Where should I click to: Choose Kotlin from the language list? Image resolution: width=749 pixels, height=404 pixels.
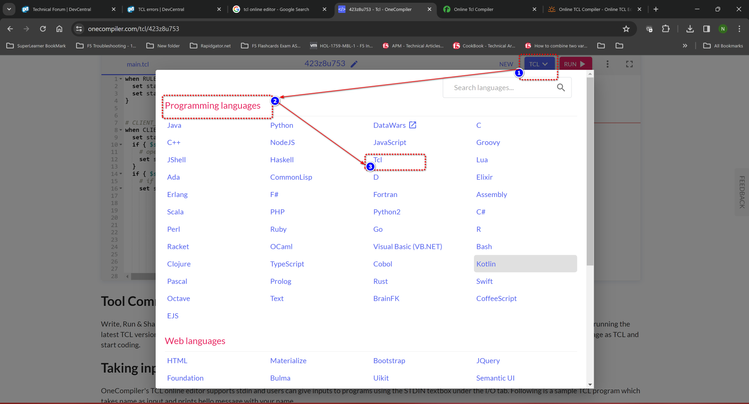(486, 264)
